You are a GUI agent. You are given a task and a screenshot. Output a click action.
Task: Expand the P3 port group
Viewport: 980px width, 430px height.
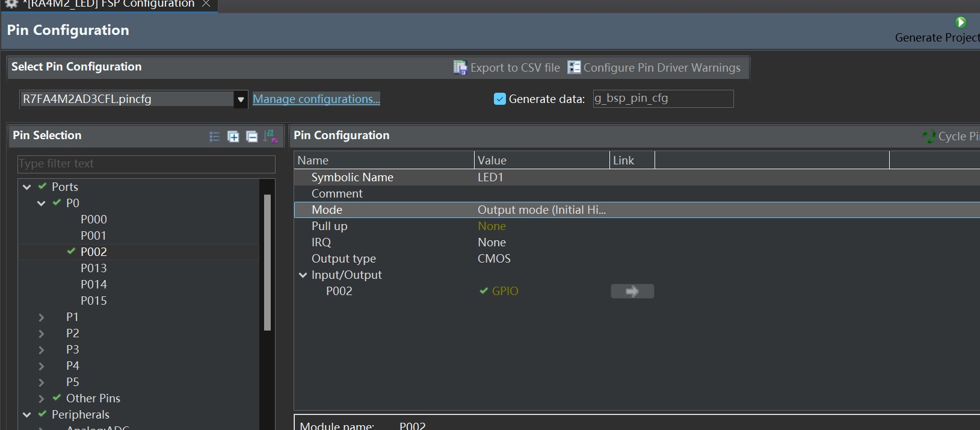tap(42, 350)
